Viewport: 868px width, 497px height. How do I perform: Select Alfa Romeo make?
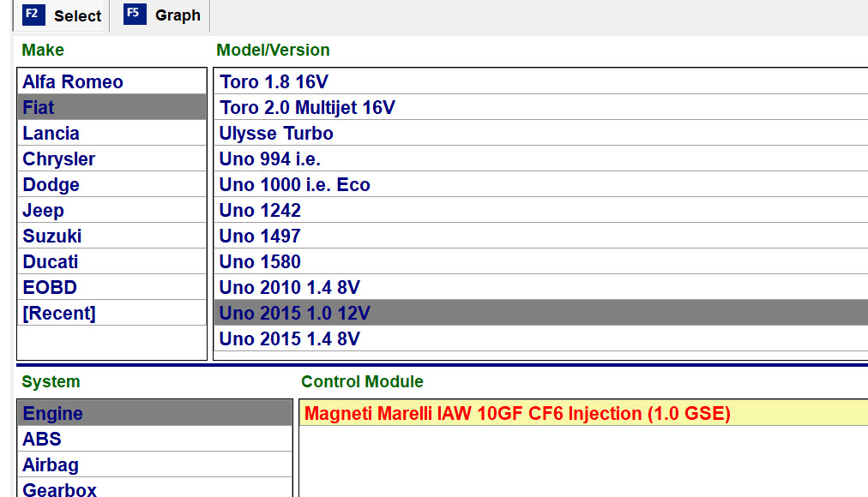pyautogui.click(x=112, y=81)
